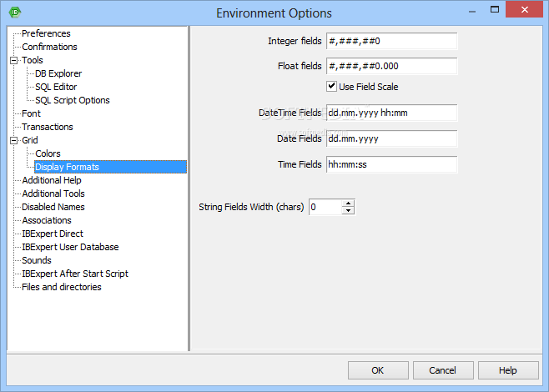Open the Font settings
Viewport: 549px width, 392px height.
point(31,113)
